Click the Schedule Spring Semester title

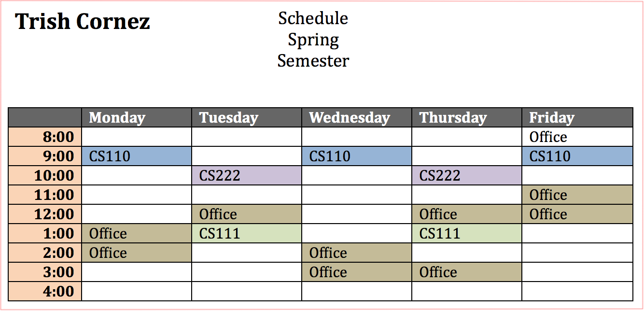tap(313, 40)
